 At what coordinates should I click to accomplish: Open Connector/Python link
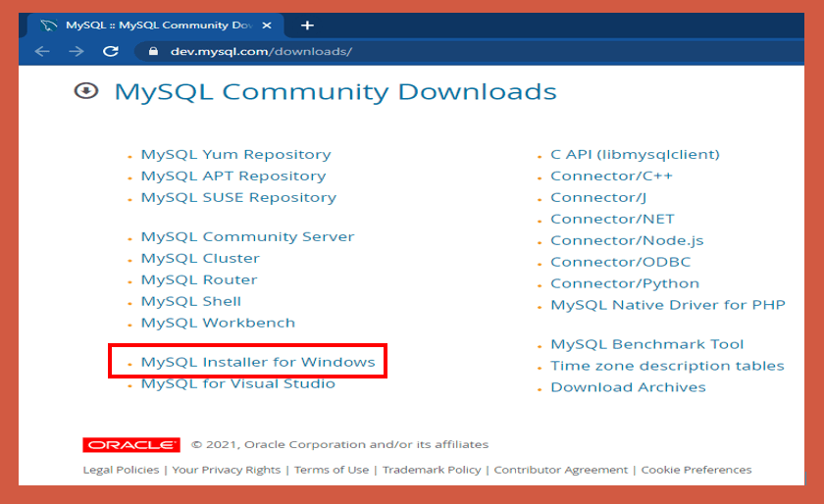(x=625, y=283)
